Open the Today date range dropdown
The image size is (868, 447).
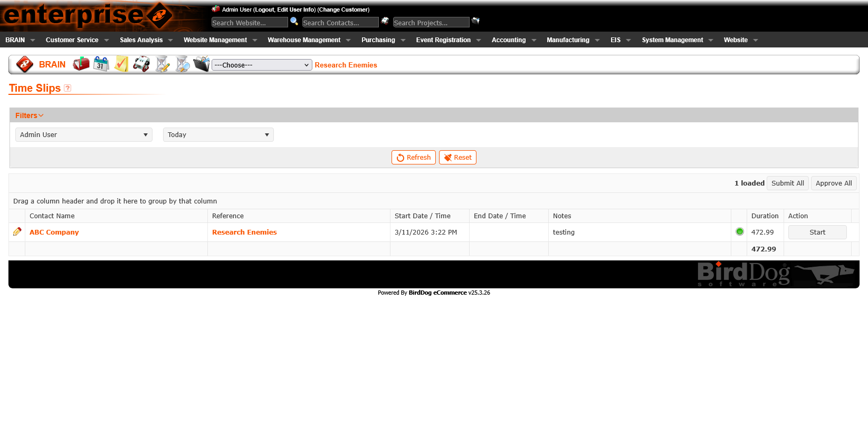218,135
